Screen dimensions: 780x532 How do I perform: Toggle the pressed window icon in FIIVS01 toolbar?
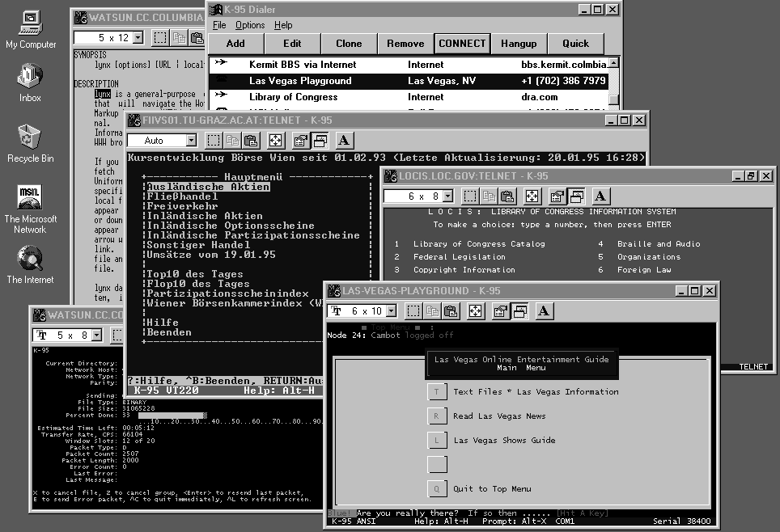tap(320, 141)
